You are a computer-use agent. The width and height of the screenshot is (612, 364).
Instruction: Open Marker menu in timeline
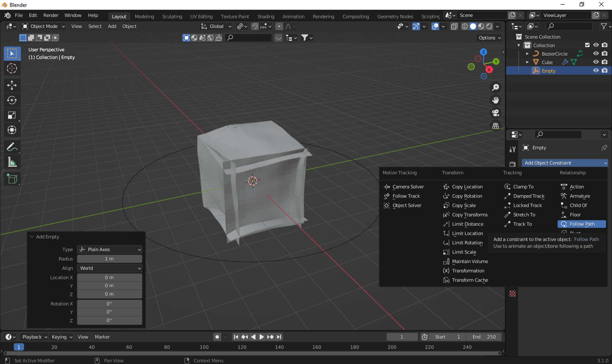102,337
